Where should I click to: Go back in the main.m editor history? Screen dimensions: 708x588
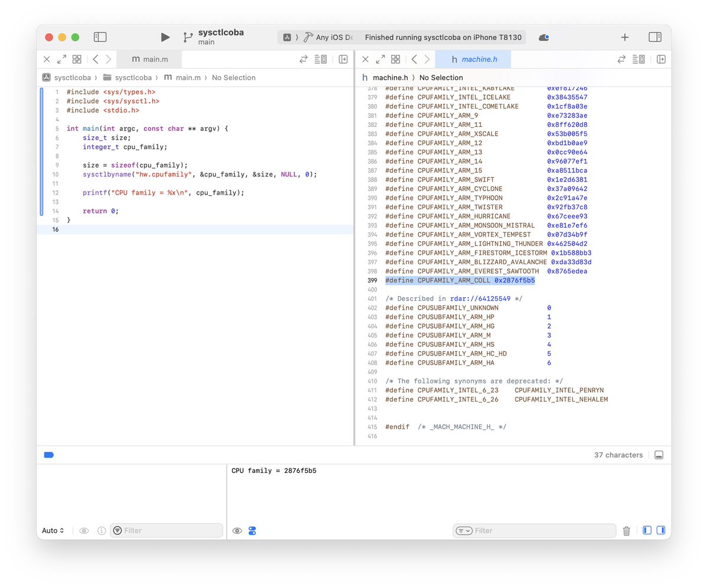tap(96, 59)
